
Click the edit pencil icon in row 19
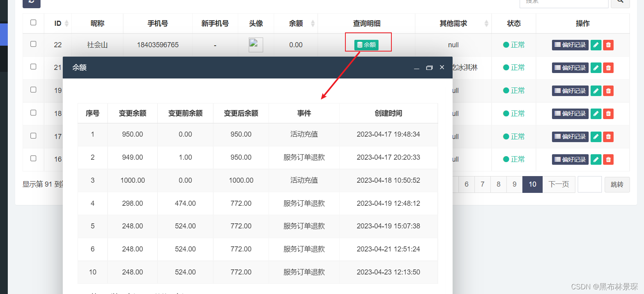(596, 91)
